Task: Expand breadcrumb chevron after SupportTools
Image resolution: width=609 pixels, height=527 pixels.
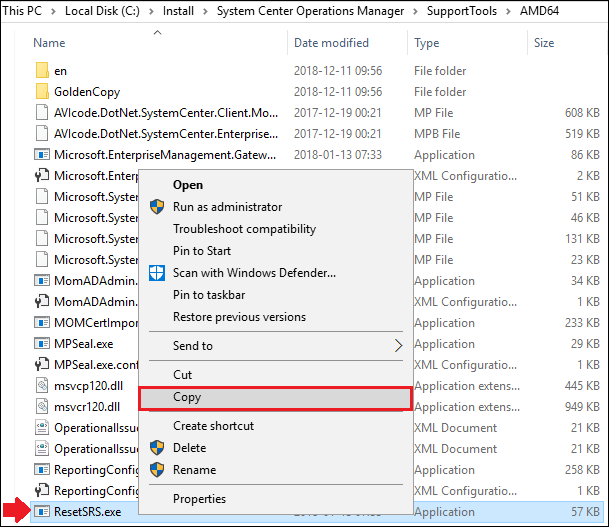Action: pos(508,11)
